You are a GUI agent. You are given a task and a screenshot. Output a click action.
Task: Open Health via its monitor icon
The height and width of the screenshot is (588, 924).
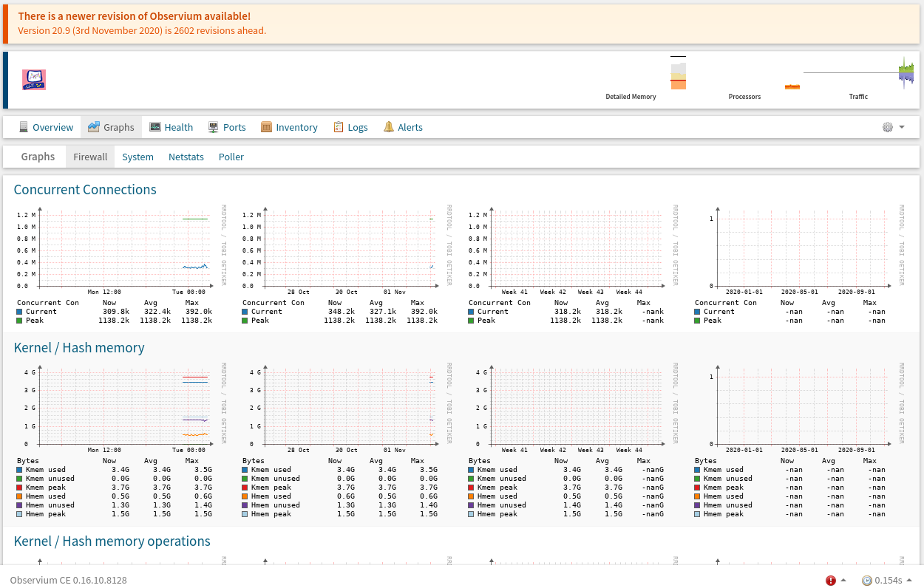[155, 127]
